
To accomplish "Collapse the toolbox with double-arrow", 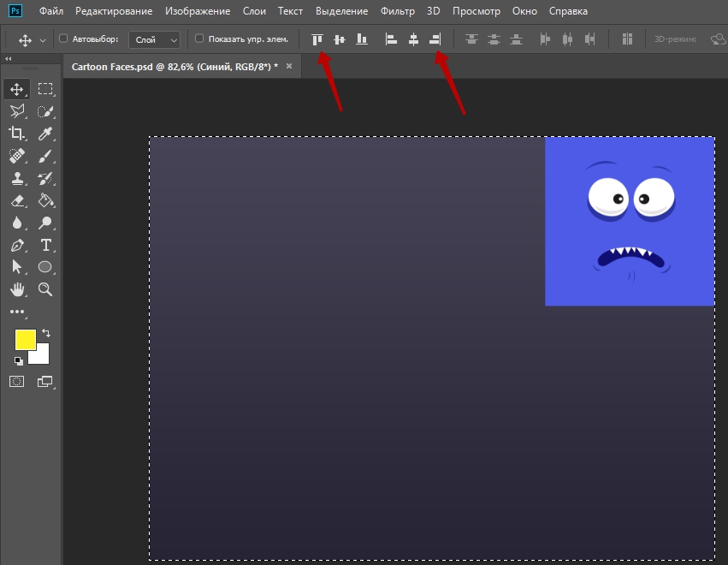I will pyautogui.click(x=8, y=58).
